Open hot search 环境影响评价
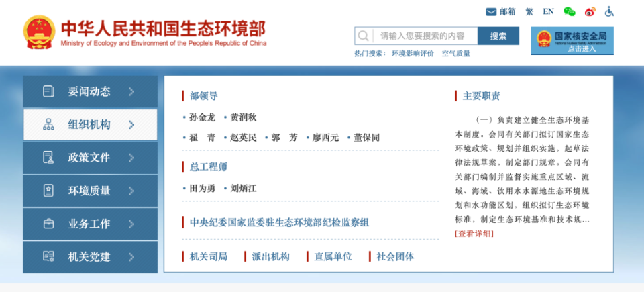Viewport: 644px width, 292px height. tap(413, 54)
